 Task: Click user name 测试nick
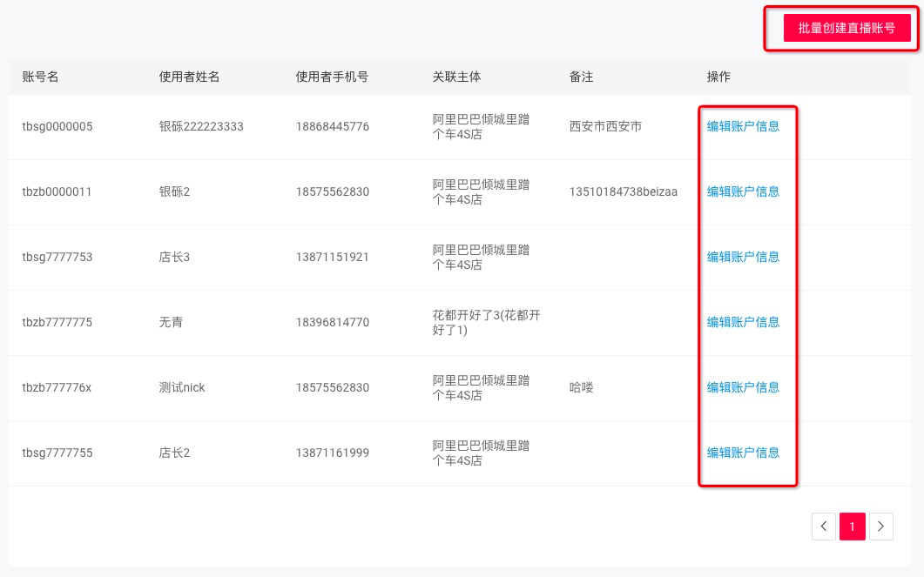[x=182, y=387]
